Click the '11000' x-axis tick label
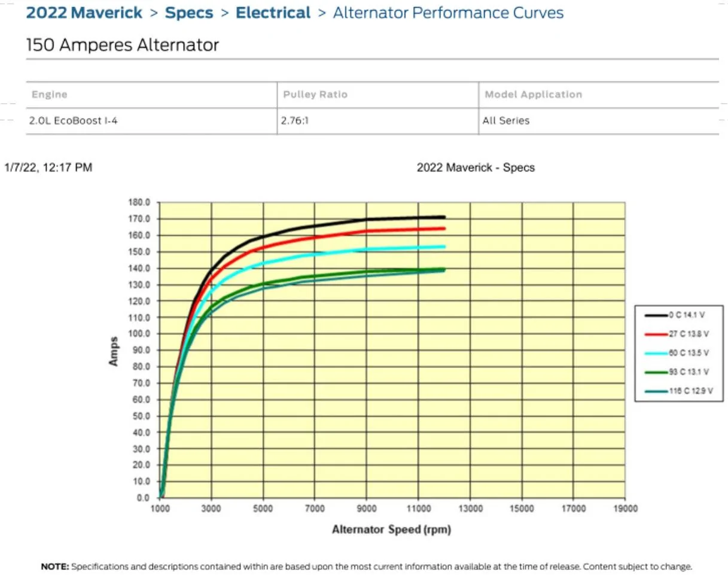Screen dimensions: 728x575 tap(418, 509)
